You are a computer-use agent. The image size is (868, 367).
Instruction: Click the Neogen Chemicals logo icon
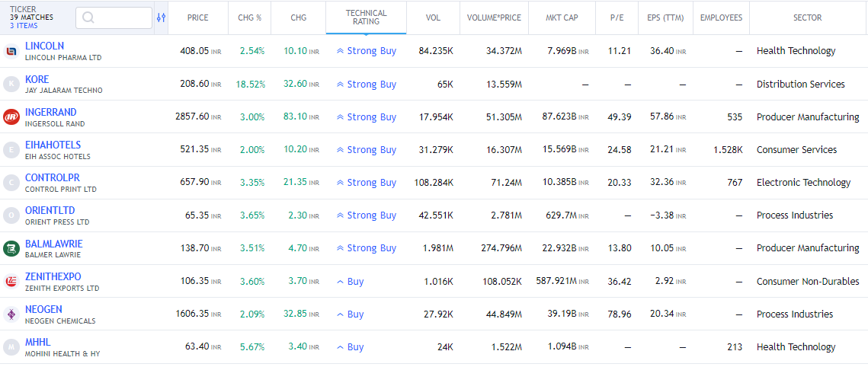[11, 314]
